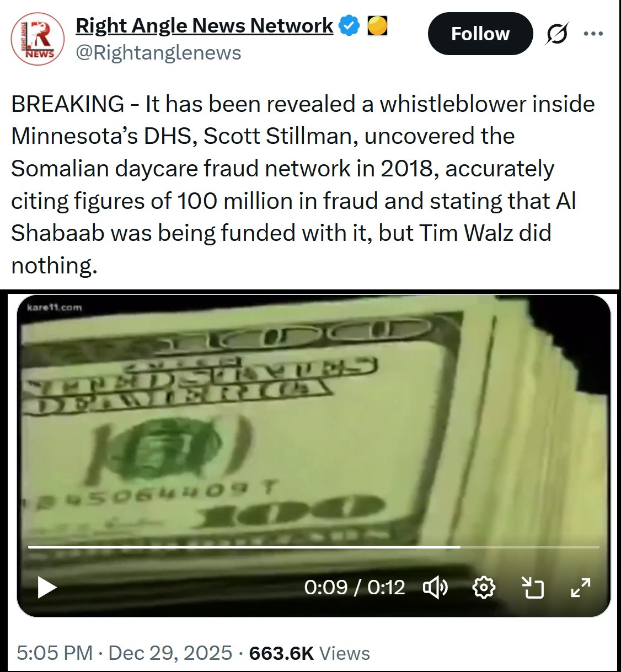The width and height of the screenshot is (621, 672).
Task: Click the blue verified checkmark badge
Action: point(349,26)
